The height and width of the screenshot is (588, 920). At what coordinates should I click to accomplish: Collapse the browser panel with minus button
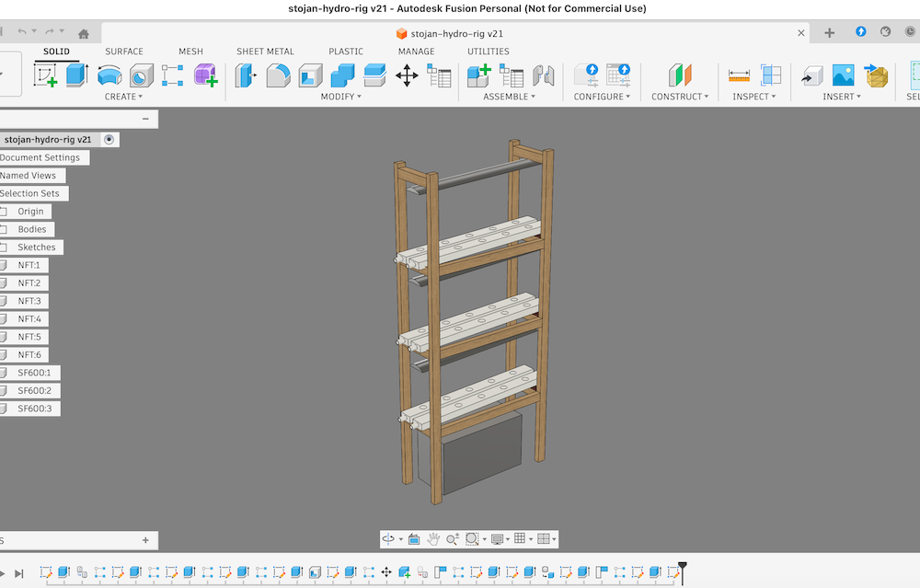tap(145, 120)
